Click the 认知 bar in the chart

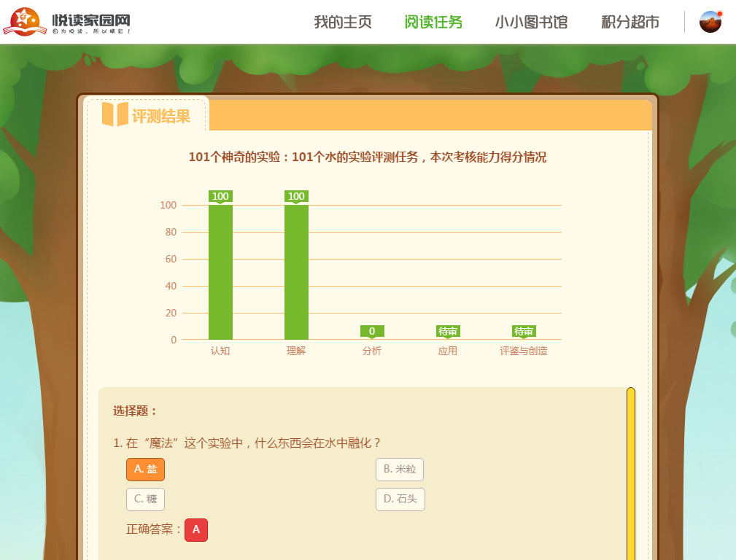click(x=220, y=272)
